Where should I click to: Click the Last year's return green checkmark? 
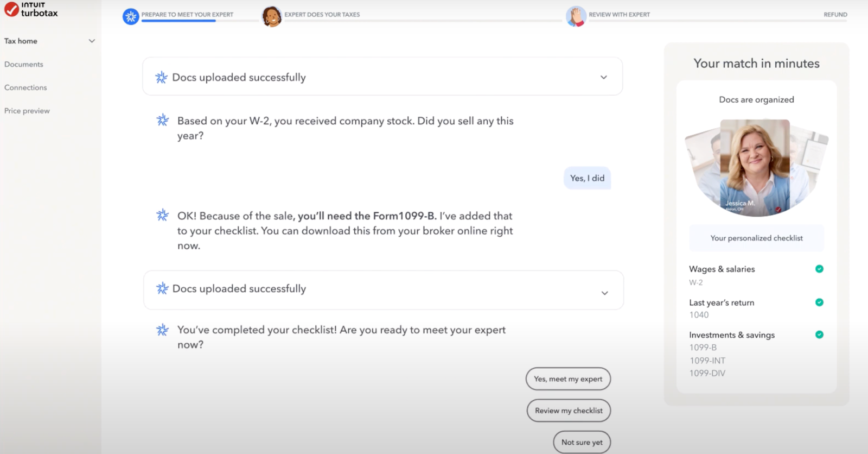[819, 302]
